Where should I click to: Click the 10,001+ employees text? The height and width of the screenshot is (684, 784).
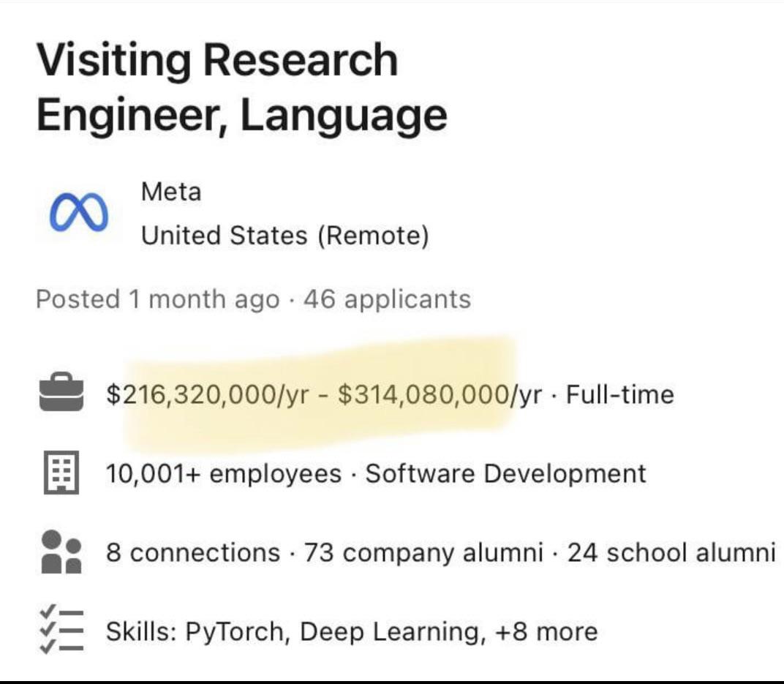(224, 473)
